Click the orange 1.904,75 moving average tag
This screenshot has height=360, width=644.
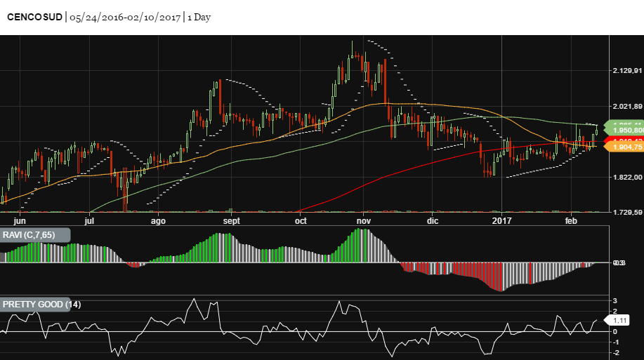coord(625,147)
